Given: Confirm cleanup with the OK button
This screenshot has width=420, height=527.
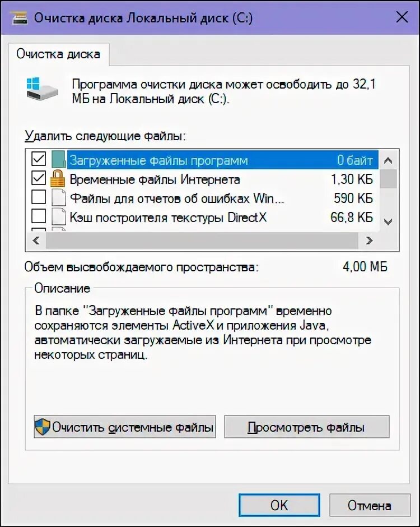Looking at the screenshot, I should [279, 505].
